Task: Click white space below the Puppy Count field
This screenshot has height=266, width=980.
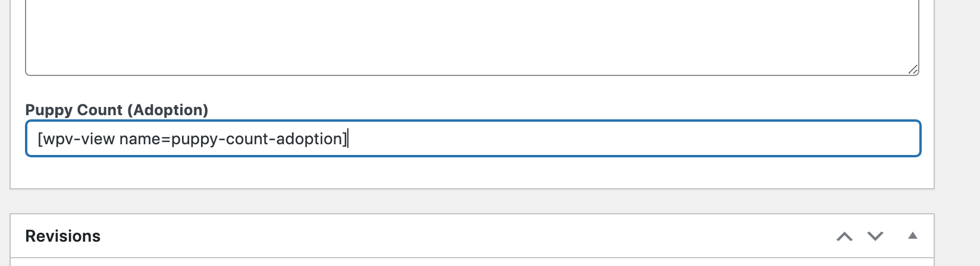Action: pyautogui.click(x=472, y=172)
